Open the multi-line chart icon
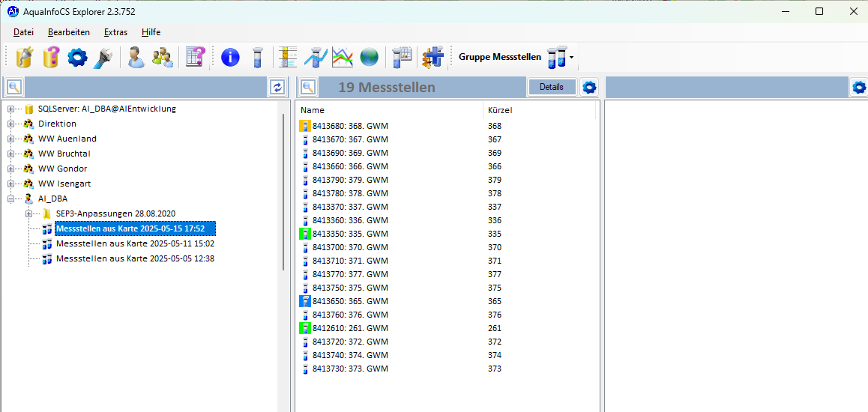868x412 pixels. coord(342,57)
